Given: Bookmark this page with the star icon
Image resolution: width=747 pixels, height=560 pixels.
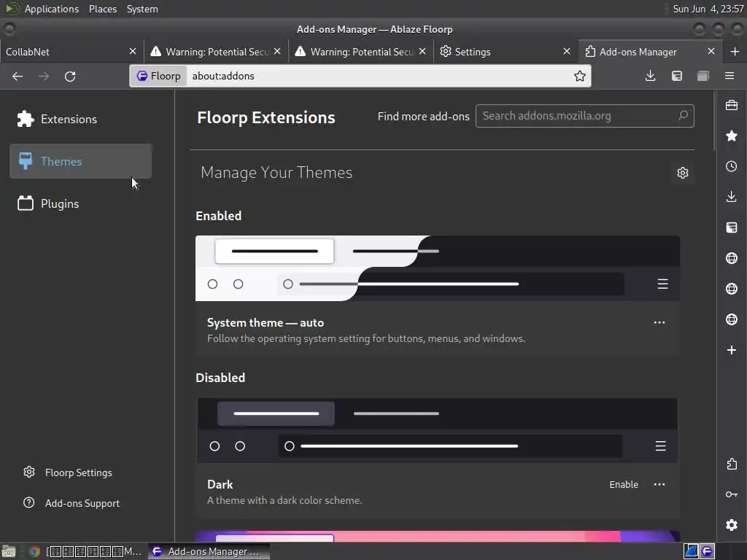Looking at the screenshot, I should coord(580,76).
